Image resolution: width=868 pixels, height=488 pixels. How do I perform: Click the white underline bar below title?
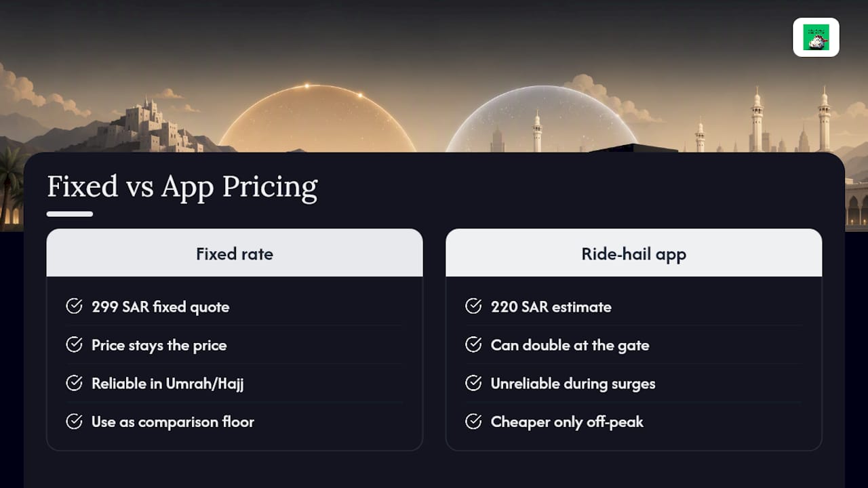pos(70,214)
